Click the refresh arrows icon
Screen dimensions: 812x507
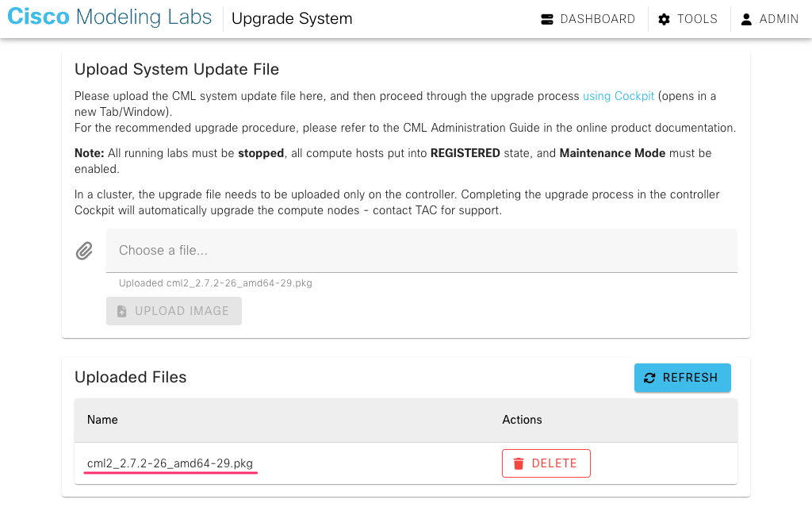coord(649,378)
